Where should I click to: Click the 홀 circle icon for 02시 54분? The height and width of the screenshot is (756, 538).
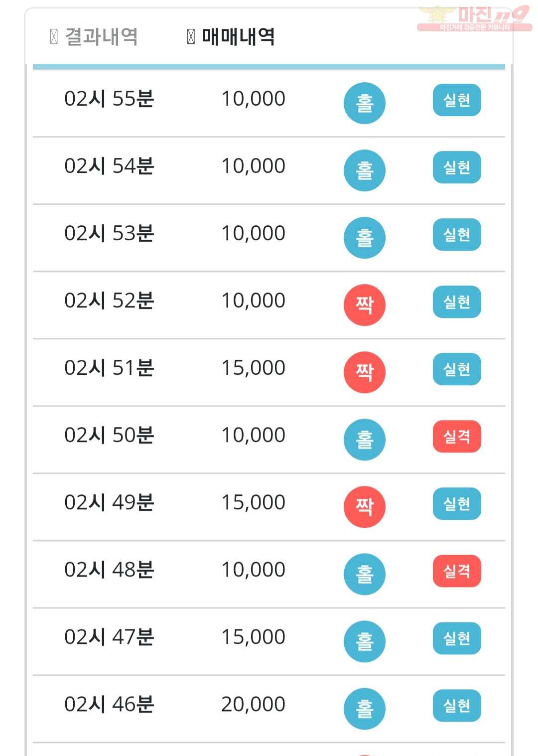pos(365,170)
